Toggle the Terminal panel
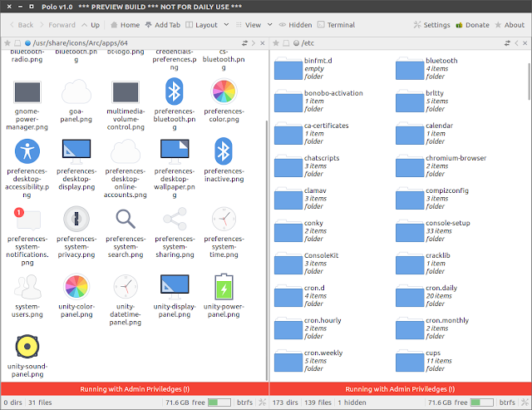The image size is (532, 410). [336, 25]
